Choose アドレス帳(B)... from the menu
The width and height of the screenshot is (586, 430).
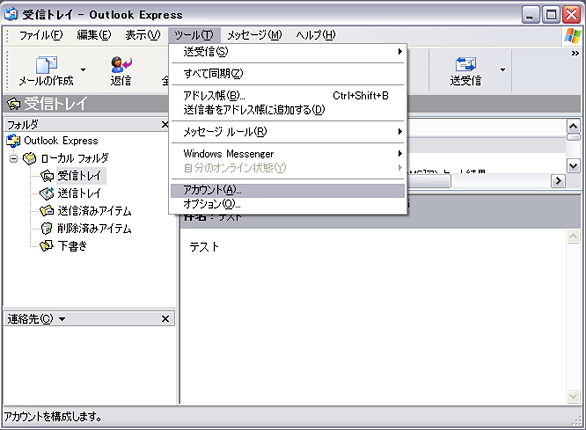[287, 96]
